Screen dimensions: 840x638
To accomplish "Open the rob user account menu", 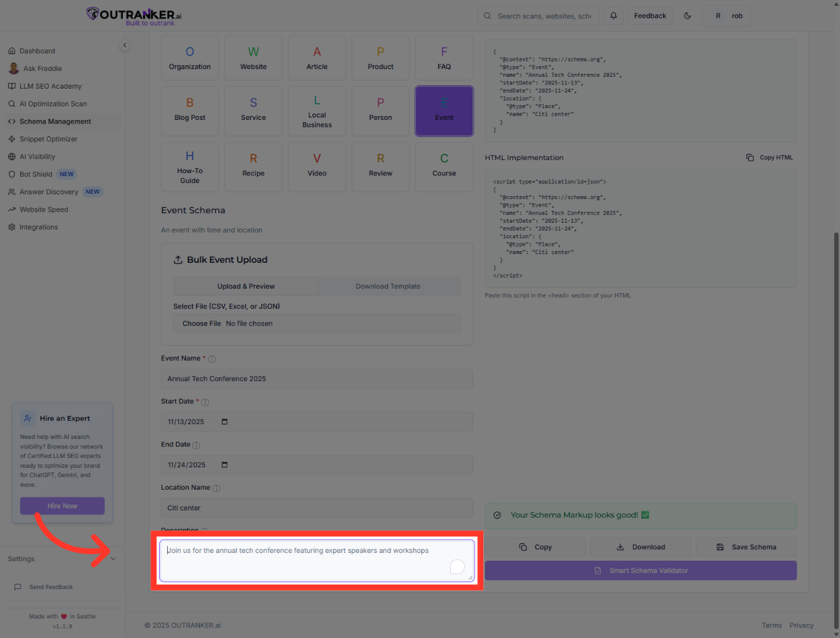I will click(727, 16).
